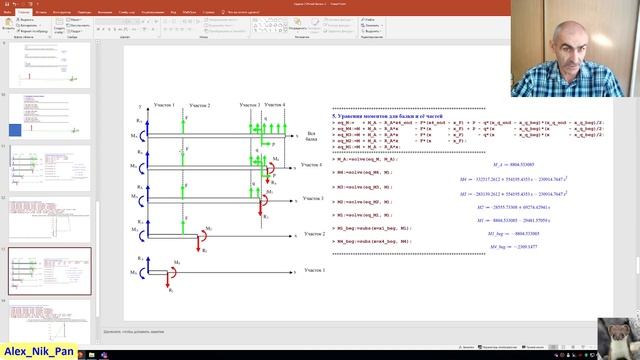Screen dimensions: 640x360
Task: Undo the last action
Action: click(15, 4)
